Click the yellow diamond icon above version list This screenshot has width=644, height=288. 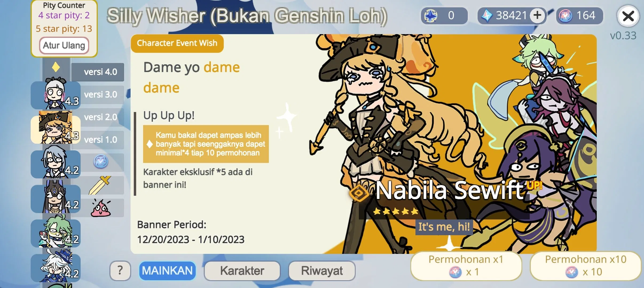click(56, 67)
